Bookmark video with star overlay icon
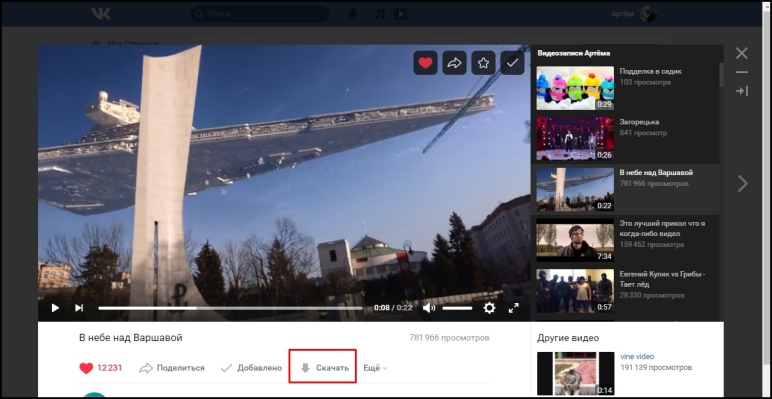 483,63
